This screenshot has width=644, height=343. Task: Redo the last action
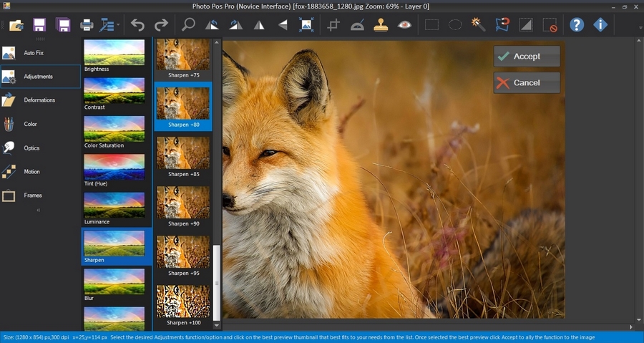click(x=161, y=25)
